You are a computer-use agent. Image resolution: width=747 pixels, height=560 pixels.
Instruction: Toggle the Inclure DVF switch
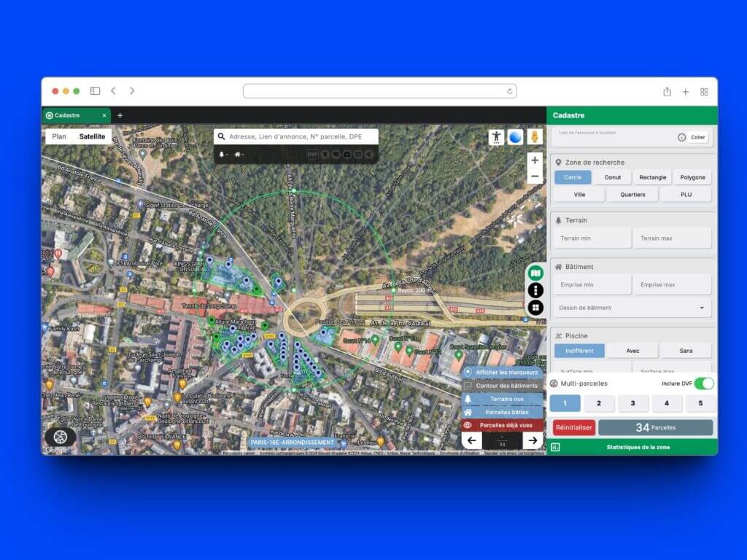click(703, 384)
